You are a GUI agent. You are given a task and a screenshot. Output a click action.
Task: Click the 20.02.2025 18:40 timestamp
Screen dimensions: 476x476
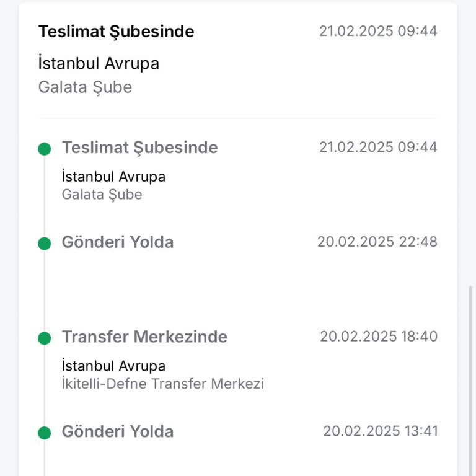click(x=379, y=337)
